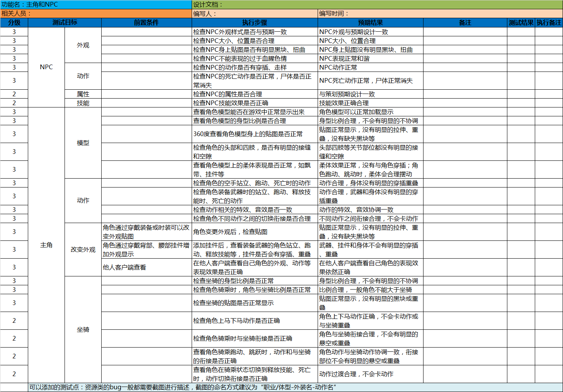The height and width of the screenshot is (392, 563).
Task: Click the 备注 column header
Action: 465,22
